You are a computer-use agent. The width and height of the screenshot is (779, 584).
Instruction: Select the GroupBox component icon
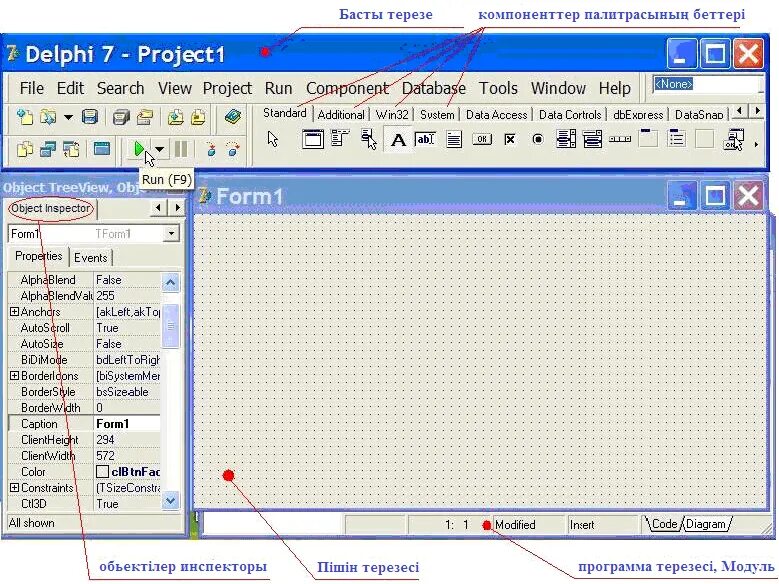648,138
